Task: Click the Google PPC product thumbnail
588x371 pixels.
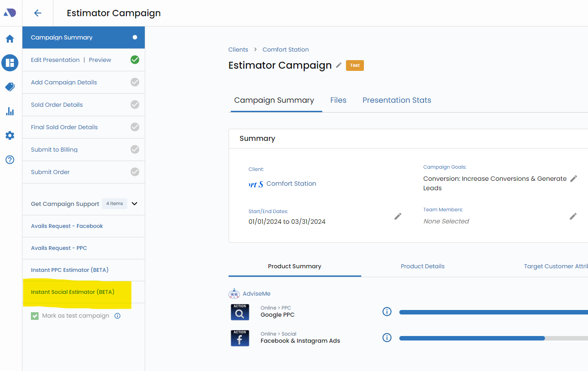Action: [x=240, y=312]
